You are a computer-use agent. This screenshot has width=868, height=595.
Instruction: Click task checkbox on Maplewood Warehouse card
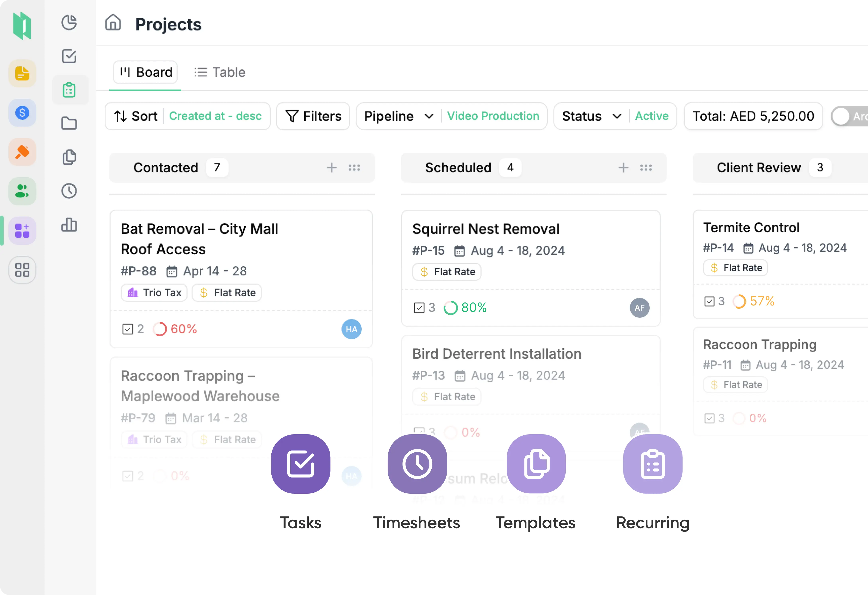pos(128,476)
